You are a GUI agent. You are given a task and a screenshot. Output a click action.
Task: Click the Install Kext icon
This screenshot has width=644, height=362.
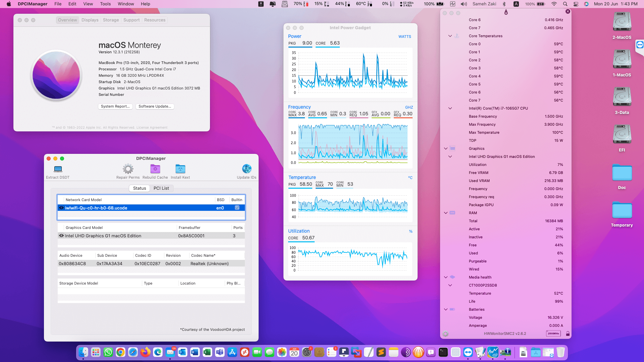coord(180,169)
